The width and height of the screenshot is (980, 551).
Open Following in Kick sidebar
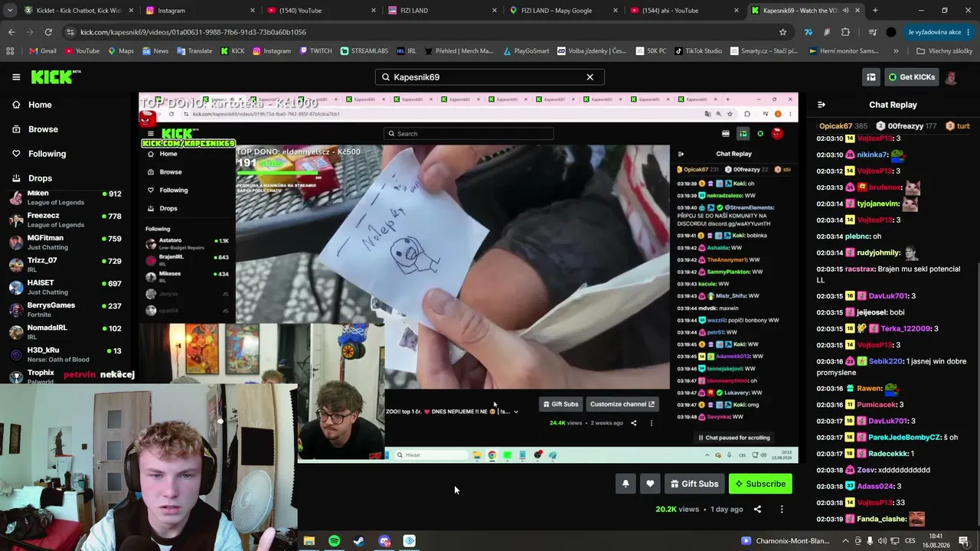47,154
